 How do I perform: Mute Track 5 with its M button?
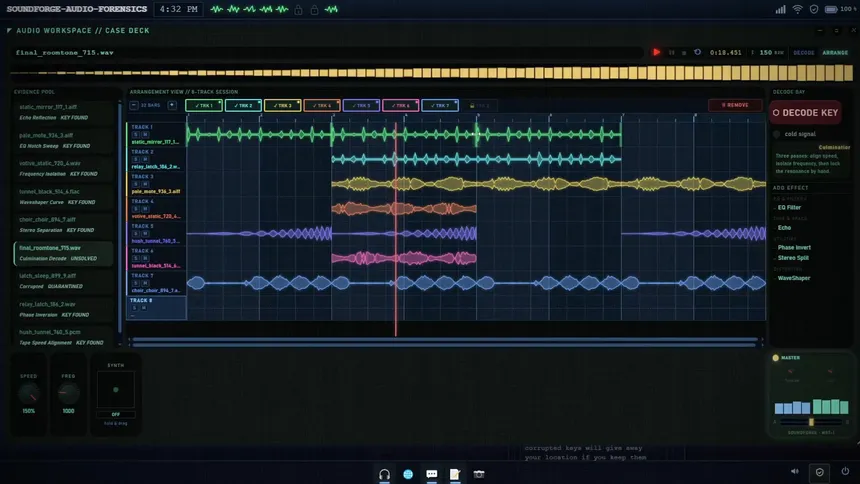[x=145, y=234]
